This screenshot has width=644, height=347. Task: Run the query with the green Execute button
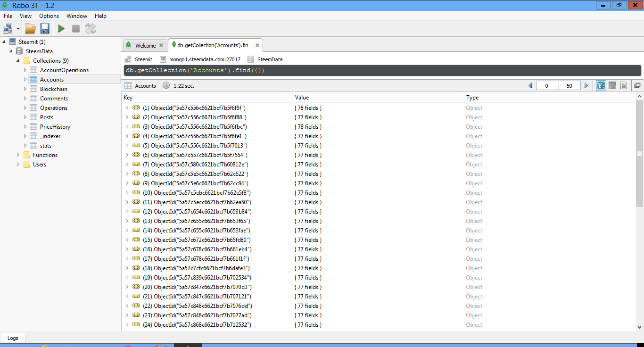(x=61, y=29)
